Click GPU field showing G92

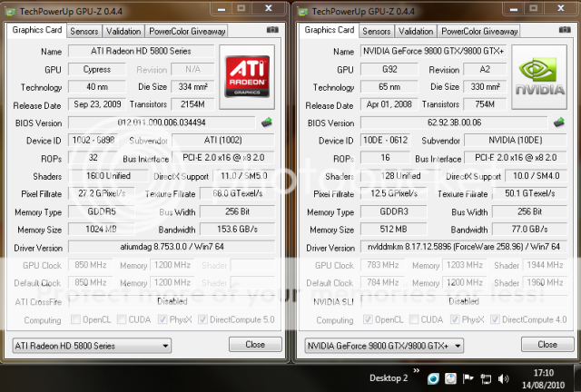(389, 69)
